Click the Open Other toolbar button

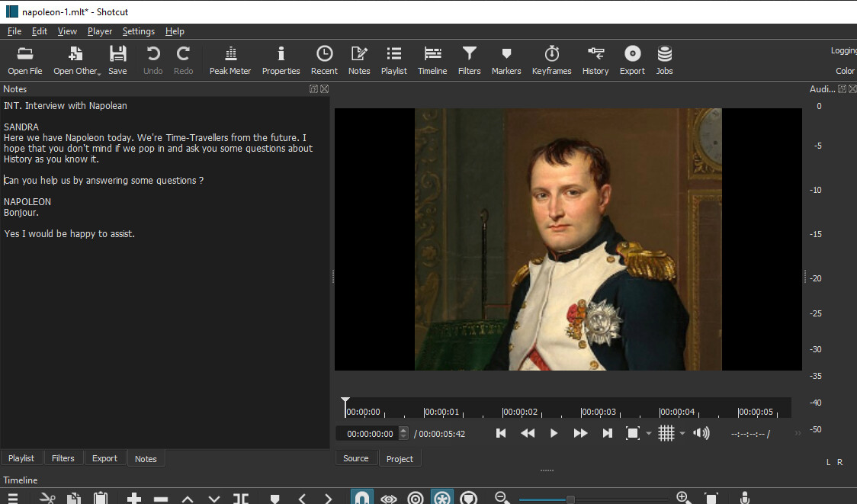point(76,61)
